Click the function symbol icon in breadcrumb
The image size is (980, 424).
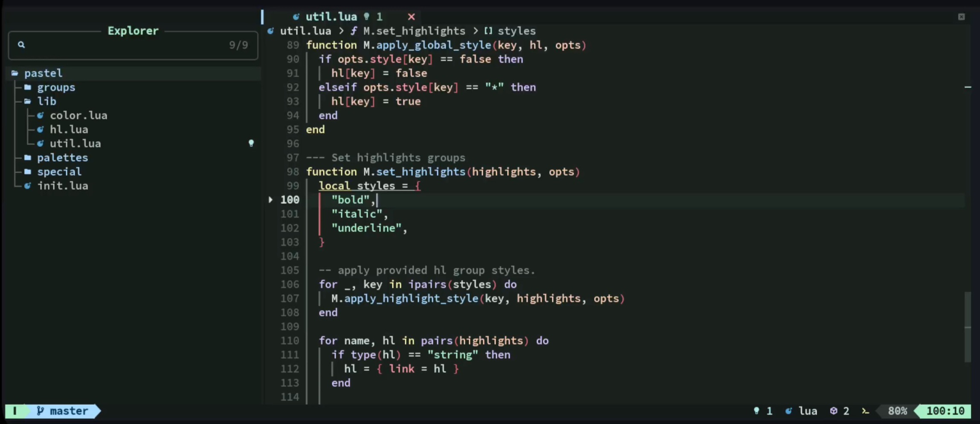[354, 31]
